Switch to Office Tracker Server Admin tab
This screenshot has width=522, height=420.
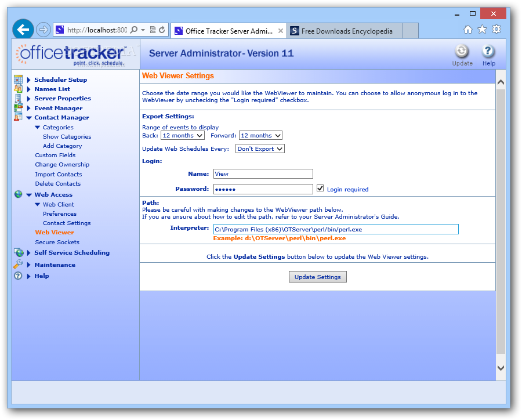(x=229, y=31)
